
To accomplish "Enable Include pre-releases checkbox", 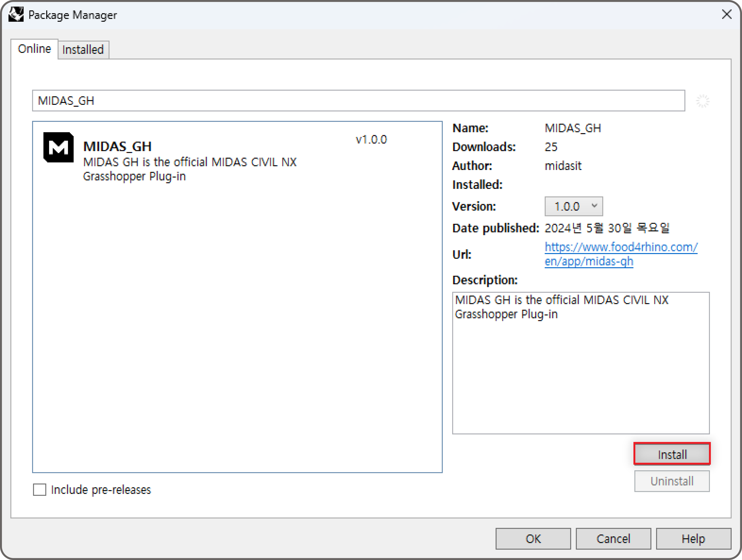I will (40, 490).
